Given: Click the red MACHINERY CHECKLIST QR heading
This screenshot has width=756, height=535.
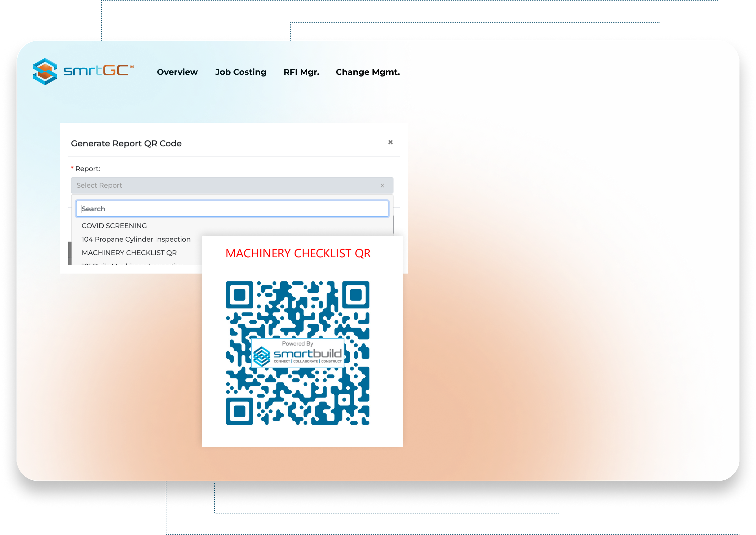Looking at the screenshot, I should (298, 253).
